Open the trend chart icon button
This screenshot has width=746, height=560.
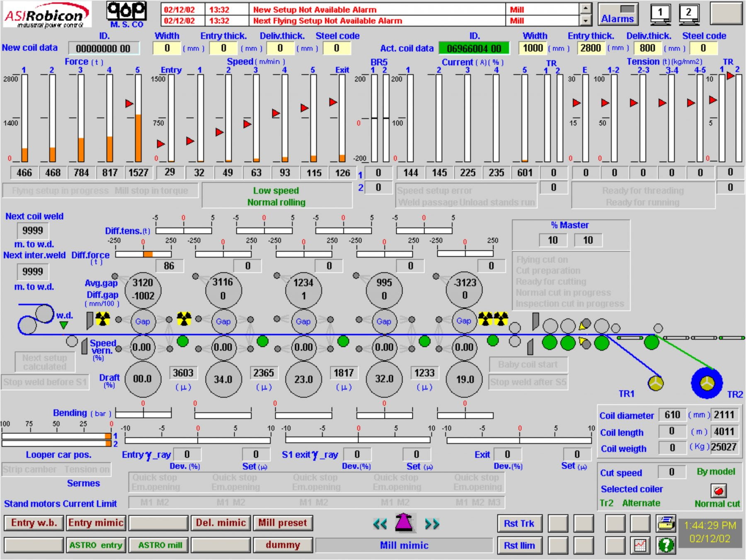[640, 545]
